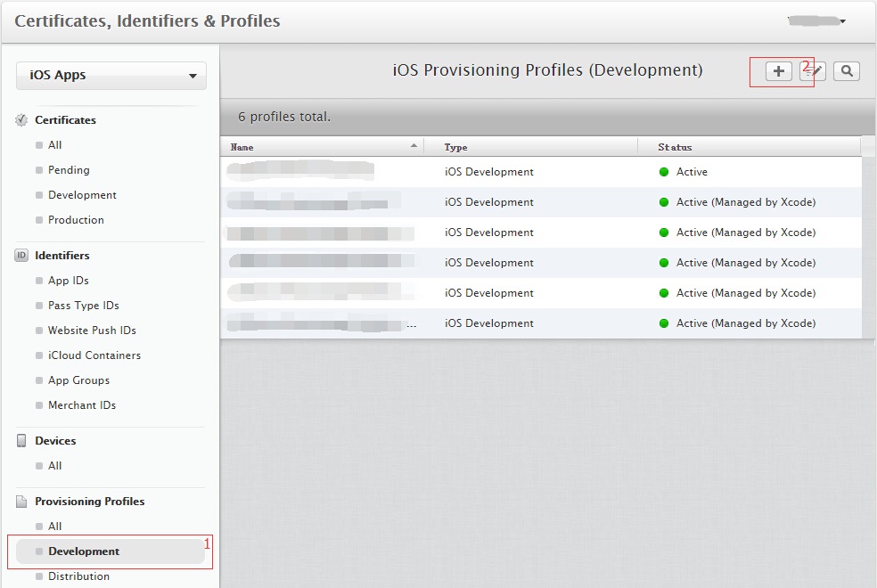The height and width of the screenshot is (588, 877).
Task: Click the Devices section phone icon
Action: (x=21, y=440)
